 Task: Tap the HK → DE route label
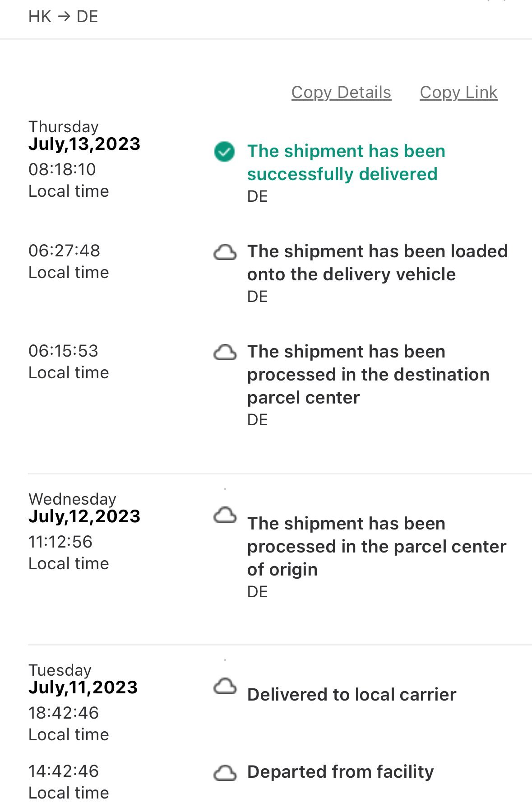click(63, 17)
